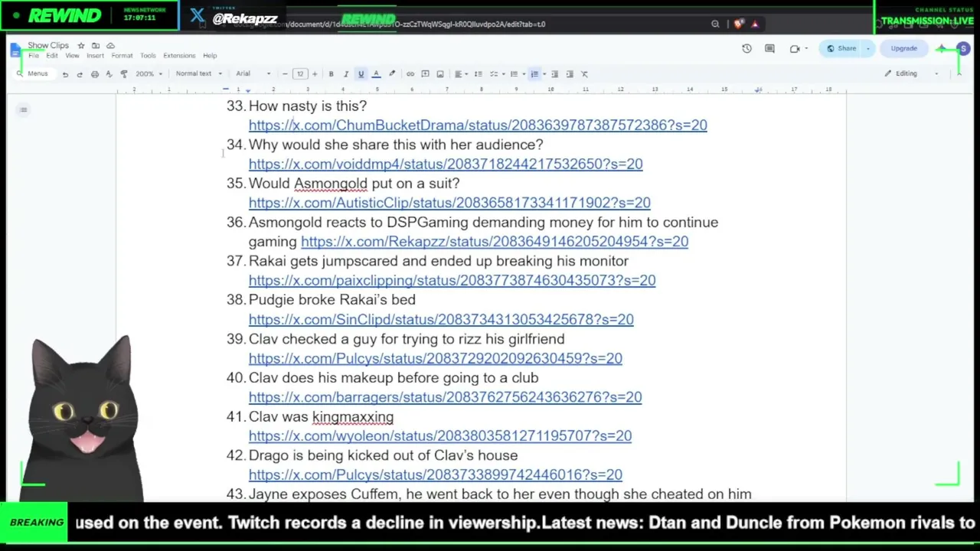Open the Insert menu
Screen dimensions: 980x551
(95, 56)
